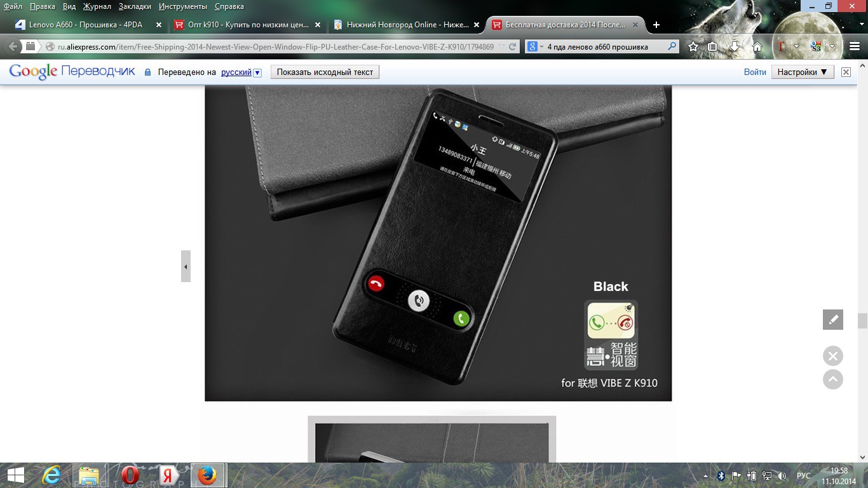Expand the dropdown next to the S3 extension

tap(831, 47)
